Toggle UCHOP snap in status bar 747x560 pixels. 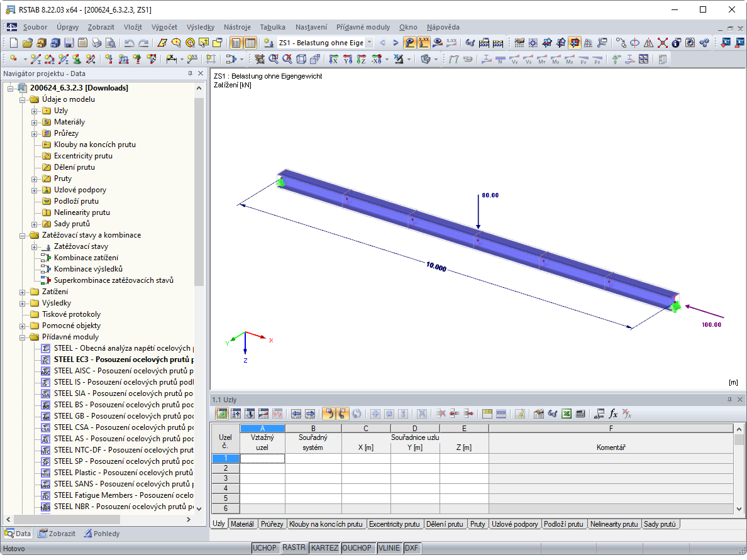pyautogui.click(x=264, y=548)
